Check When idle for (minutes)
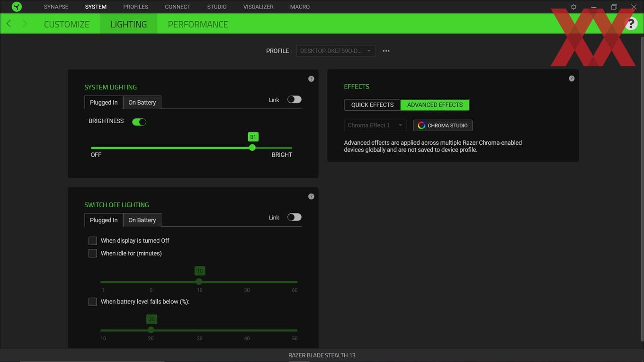 [93, 254]
